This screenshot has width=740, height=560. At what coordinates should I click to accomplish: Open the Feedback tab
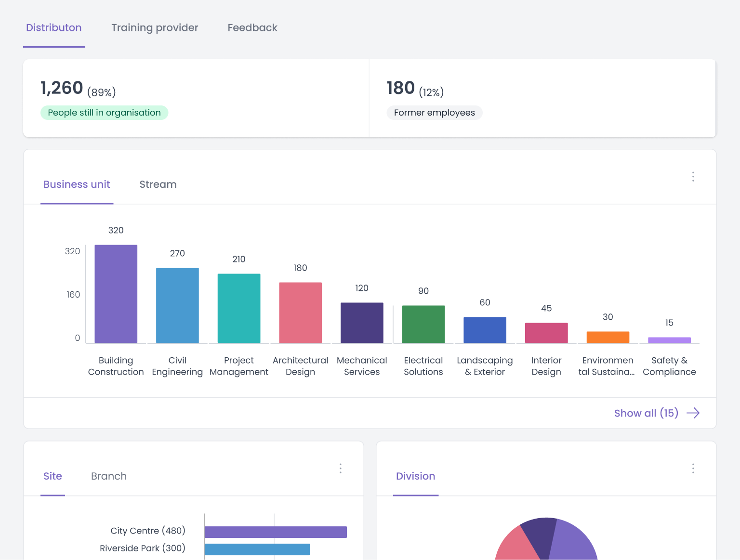tap(252, 27)
